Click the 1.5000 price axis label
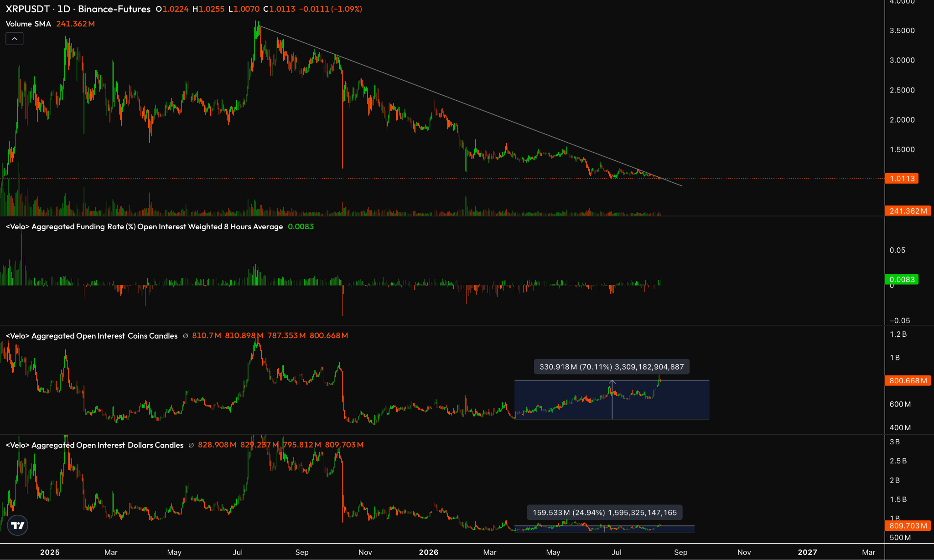The height and width of the screenshot is (560, 934). (902, 149)
